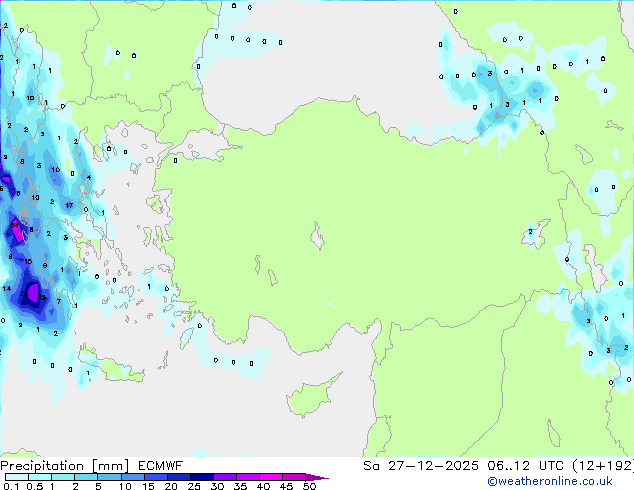The height and width of the screenshot is (490, 634).
Task: Click the Black Sea area on the map
Action: 330,50
